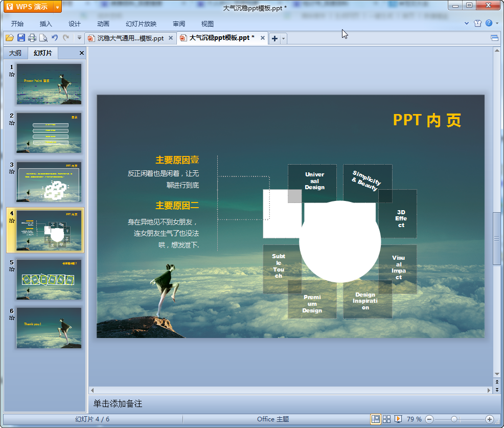Switch to the 幻灯片 panel tab
Viewport: 504px width, 428px height.
(43, 53)
